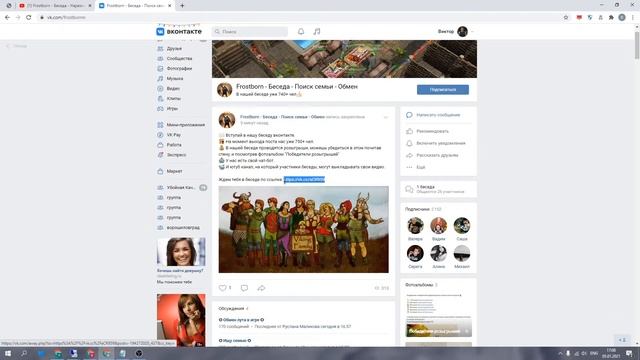Open subscriber Михаил's avatar
640x360 pixels.
coord(462,253)
